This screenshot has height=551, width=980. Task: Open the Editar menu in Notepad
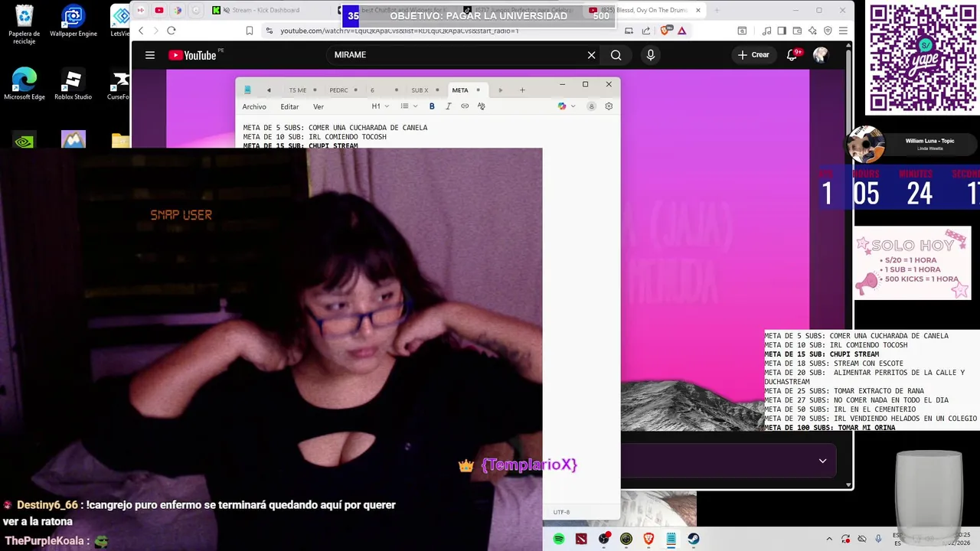289,106
